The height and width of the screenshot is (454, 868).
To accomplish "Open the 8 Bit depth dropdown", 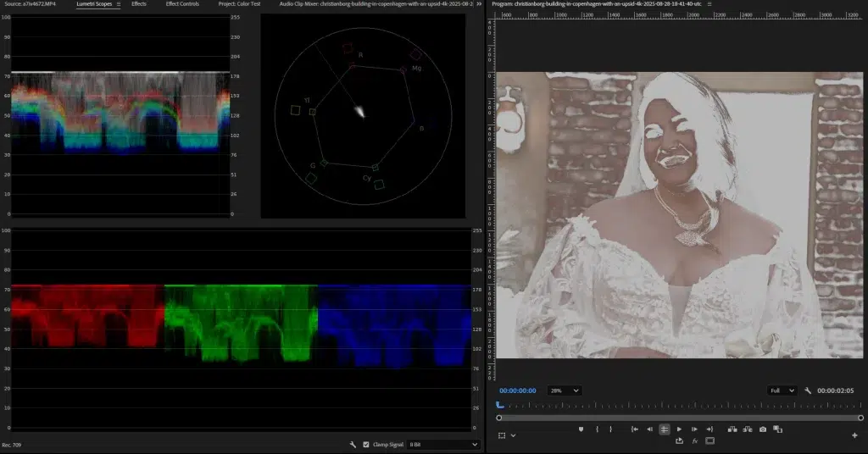I will [442, 444].
